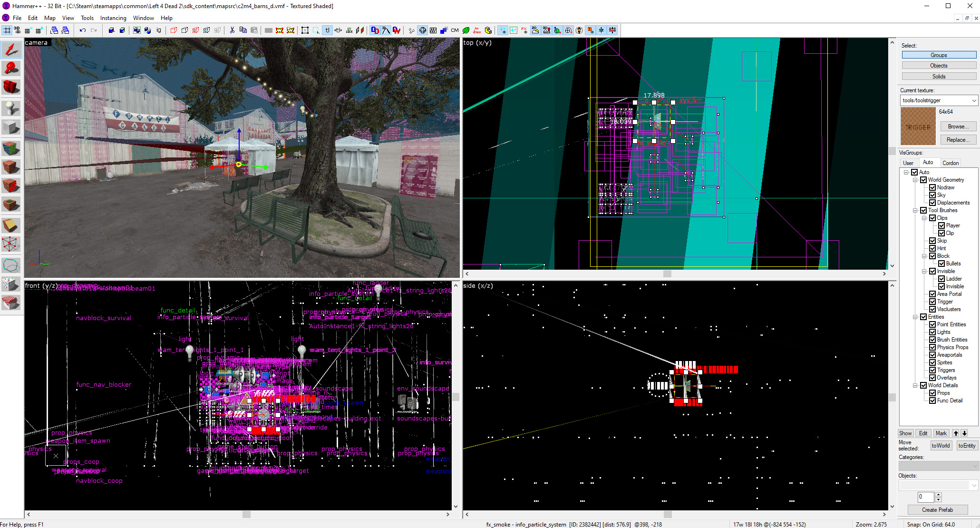This screenshot has height=528, width=980.
Task: Select the Apply Current Texture tool
Action: click(11, 167)
